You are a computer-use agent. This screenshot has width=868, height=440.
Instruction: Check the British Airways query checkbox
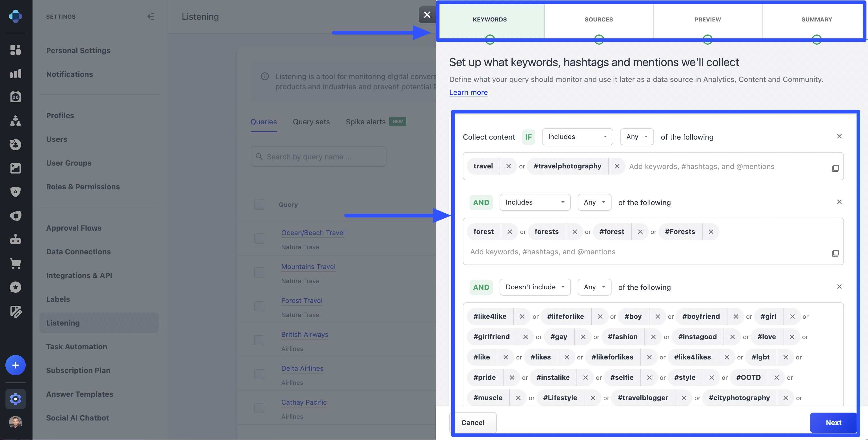(x=259, y=340)
